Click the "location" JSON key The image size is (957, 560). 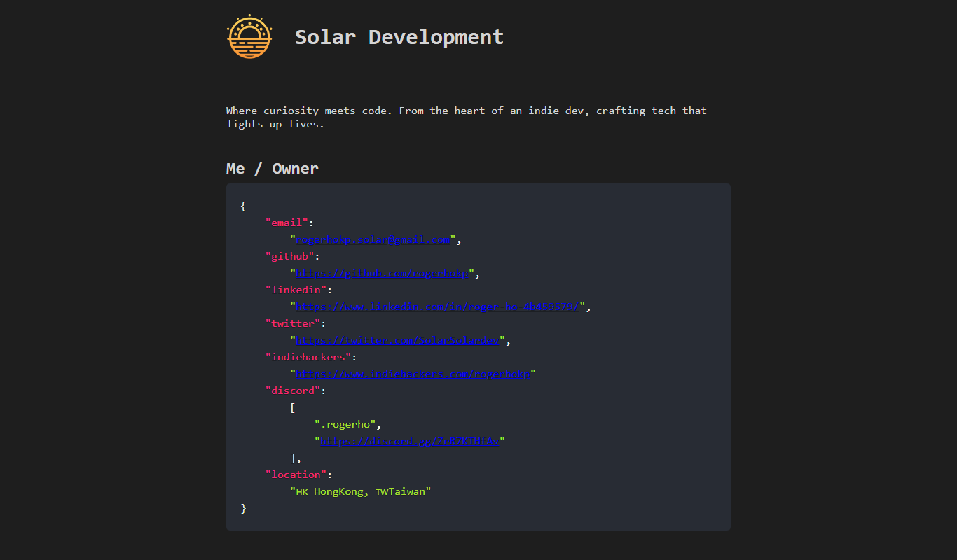point(296,475)
